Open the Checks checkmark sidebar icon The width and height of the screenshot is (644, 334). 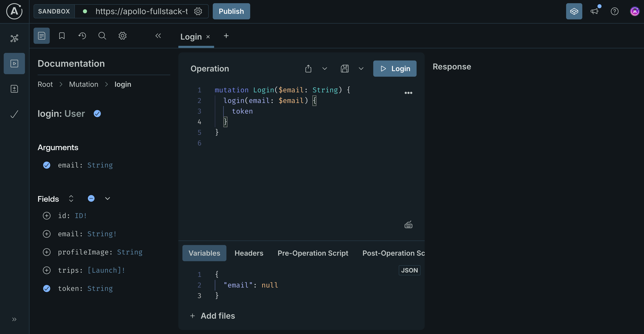click(14, 114)
